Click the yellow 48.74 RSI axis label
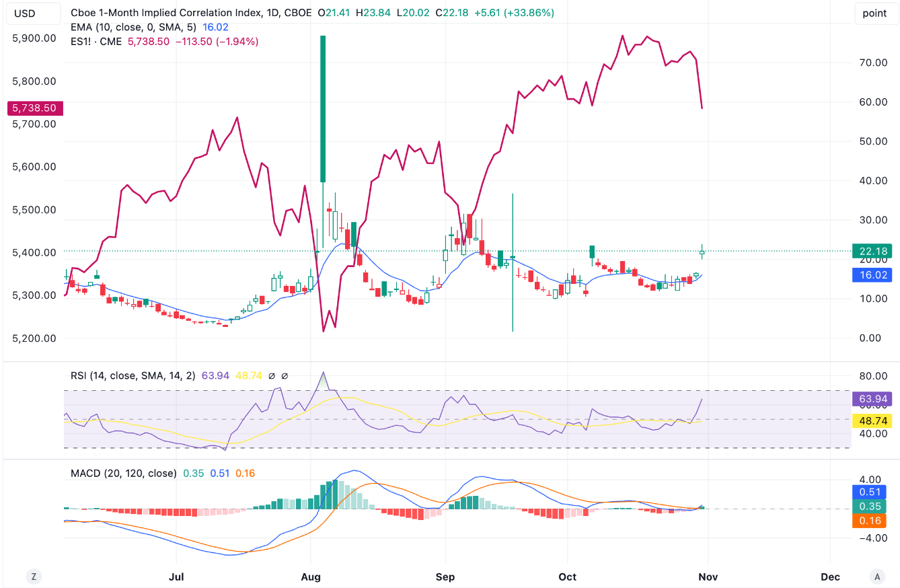 pyautogui.click(x=872, y=421)
